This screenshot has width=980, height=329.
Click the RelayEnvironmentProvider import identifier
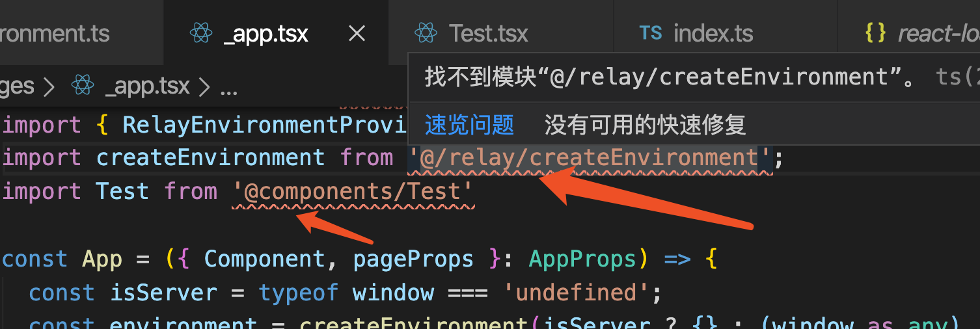[x=265, y=124]
